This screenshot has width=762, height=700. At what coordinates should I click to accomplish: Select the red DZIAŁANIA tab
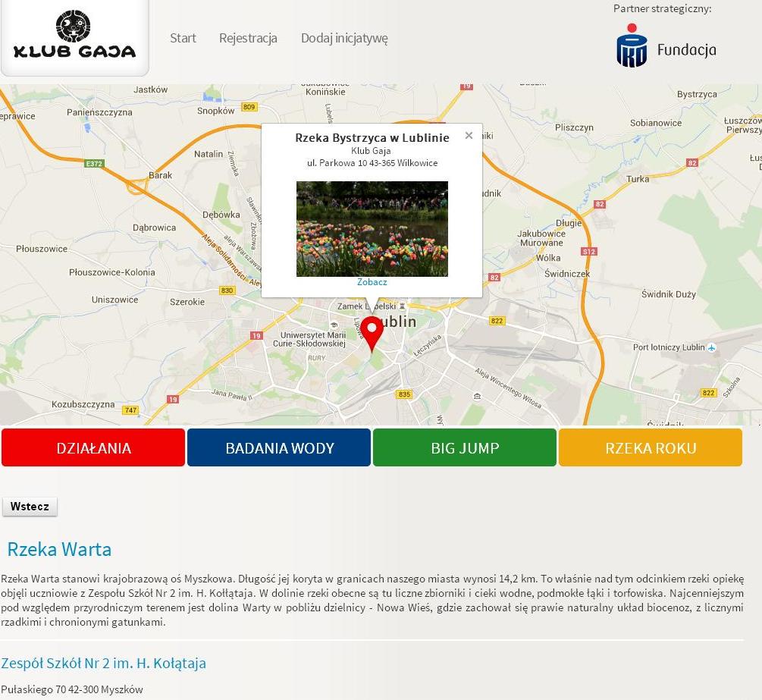pyautogui.click(x=93, y=447)
